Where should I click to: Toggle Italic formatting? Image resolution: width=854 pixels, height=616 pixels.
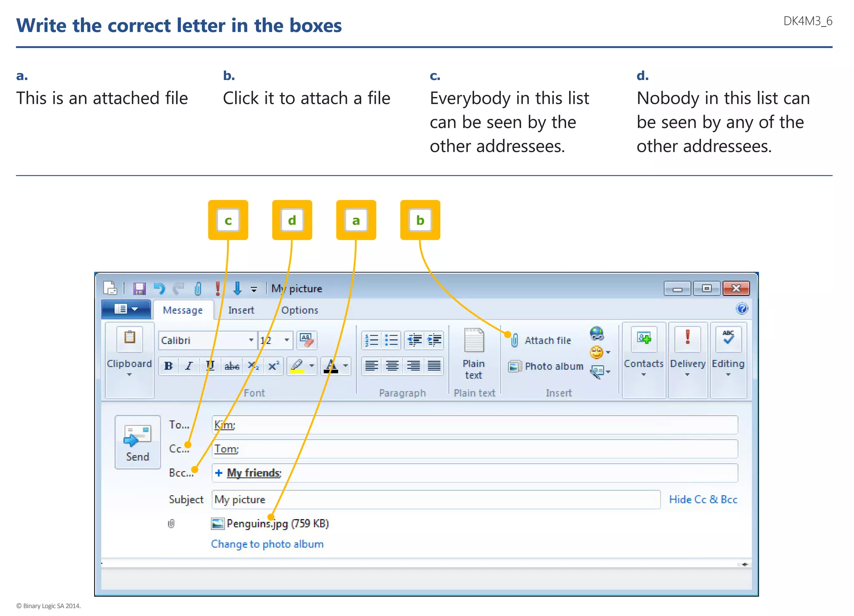tap(189, 366)
